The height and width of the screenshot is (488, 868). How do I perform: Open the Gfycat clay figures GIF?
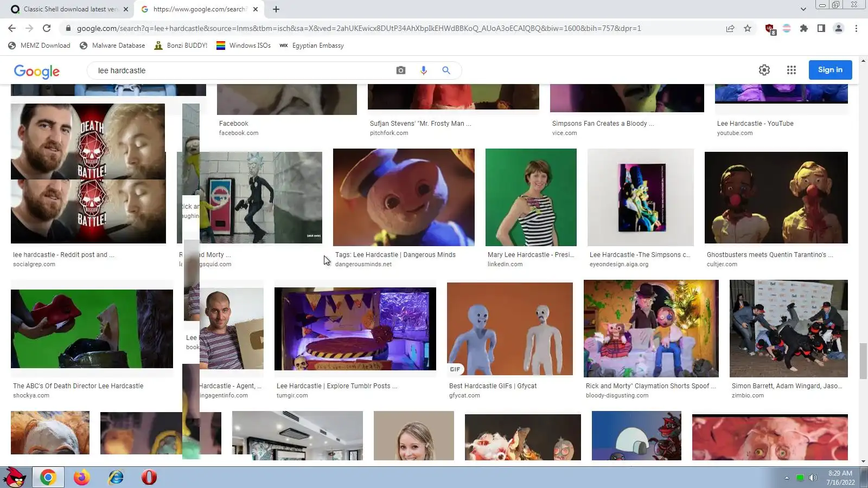tap(510, 329)
